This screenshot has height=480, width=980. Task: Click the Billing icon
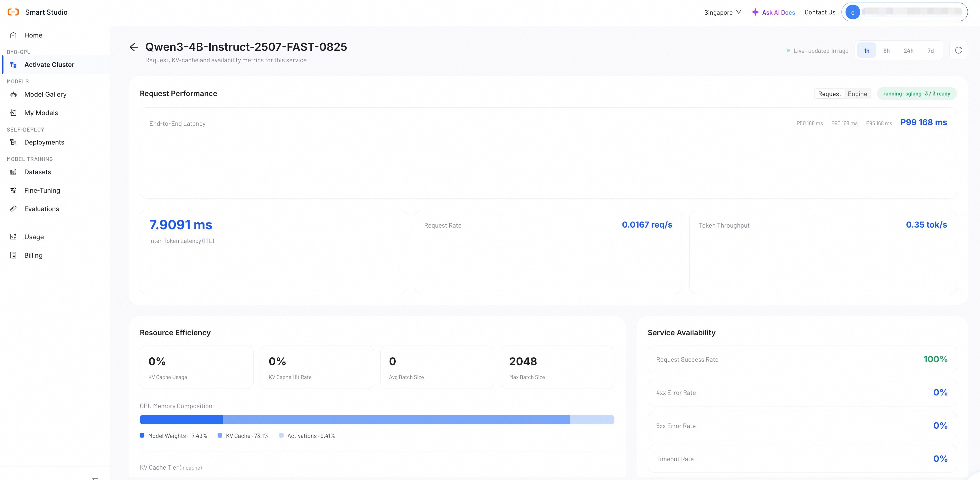coord(13,255)
